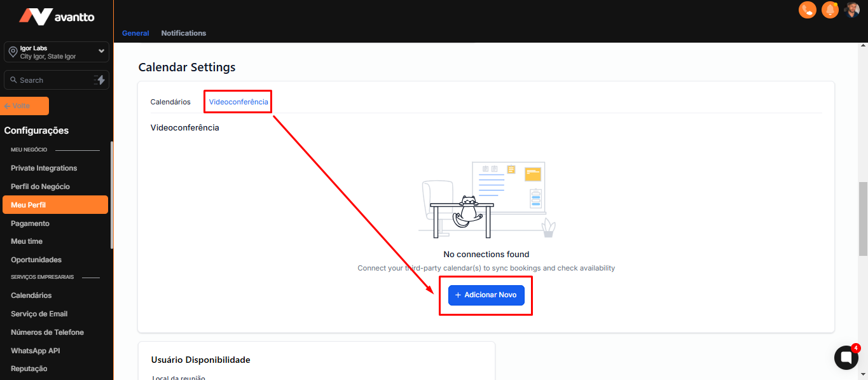Viewport: 868px width, 380px height.
Task: Click the lightning bolt quick actions icon
Action: coord(99,80)
